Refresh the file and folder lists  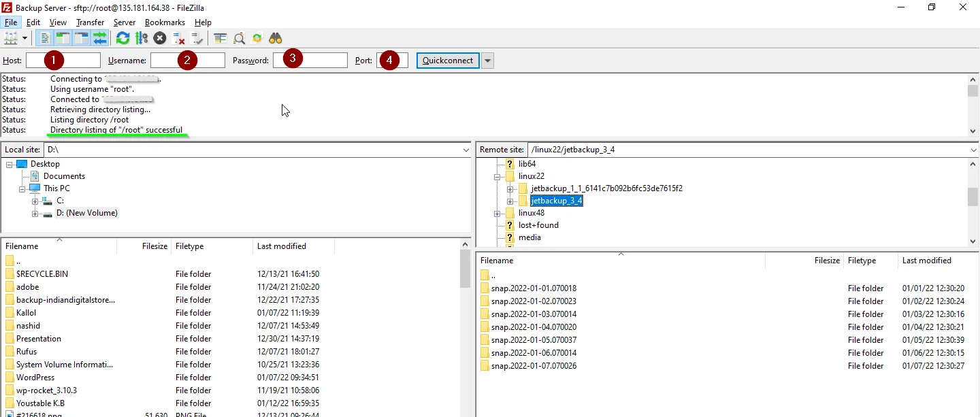(122, 38)
